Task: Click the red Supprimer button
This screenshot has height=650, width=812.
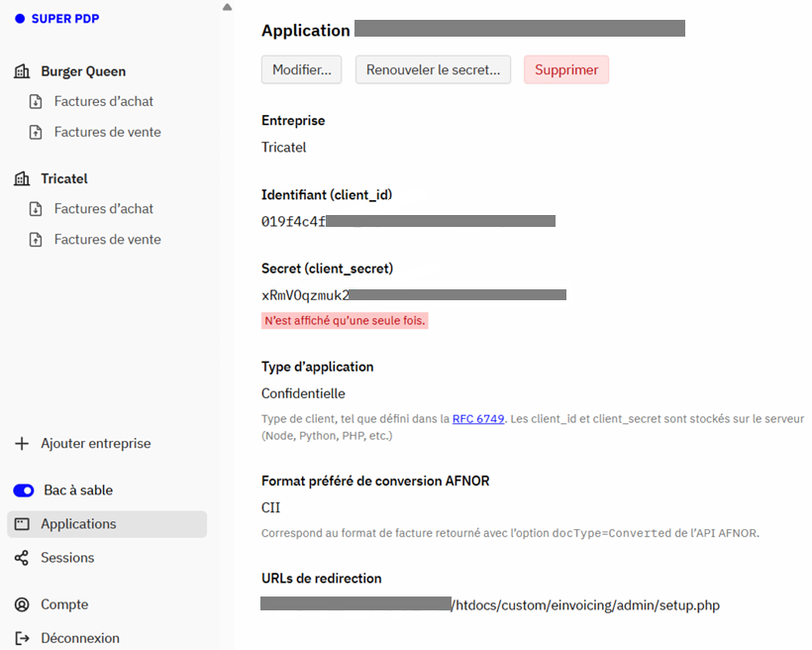Action: click(566, 69)
